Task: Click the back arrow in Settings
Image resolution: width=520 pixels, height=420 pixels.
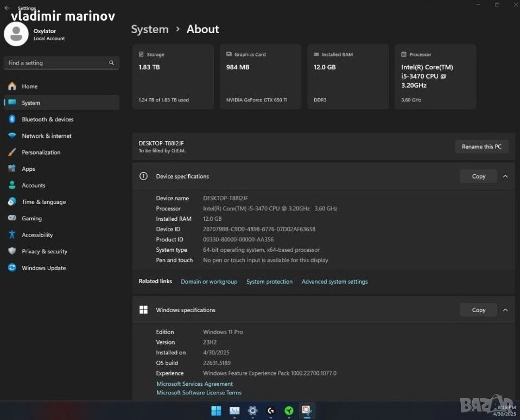Action: point(7,8)
